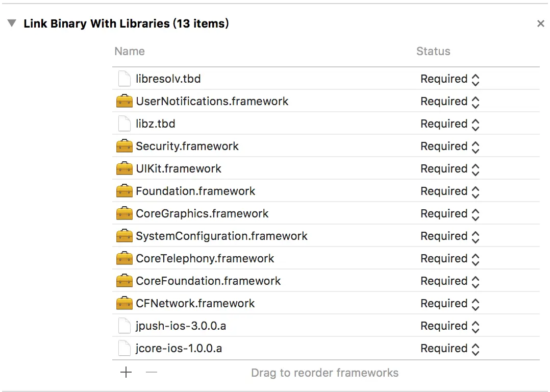Select the CoreTelephony.framework toolbox icon
The width and height of the screenshot is (550, 392).
124,258
